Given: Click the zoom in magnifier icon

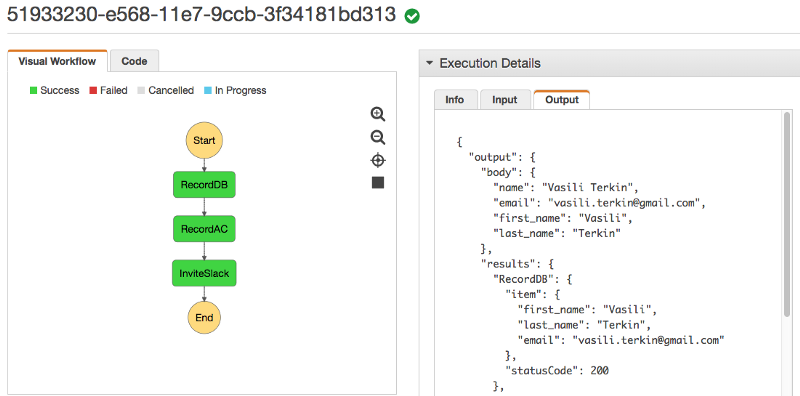Looking at the screenshot, I should 378,114.
